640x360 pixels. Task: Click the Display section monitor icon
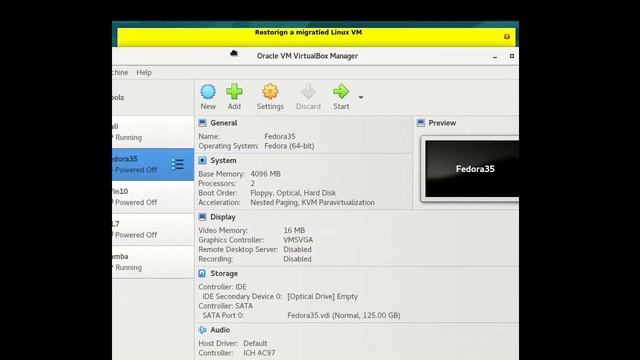(x=202, y=217)
